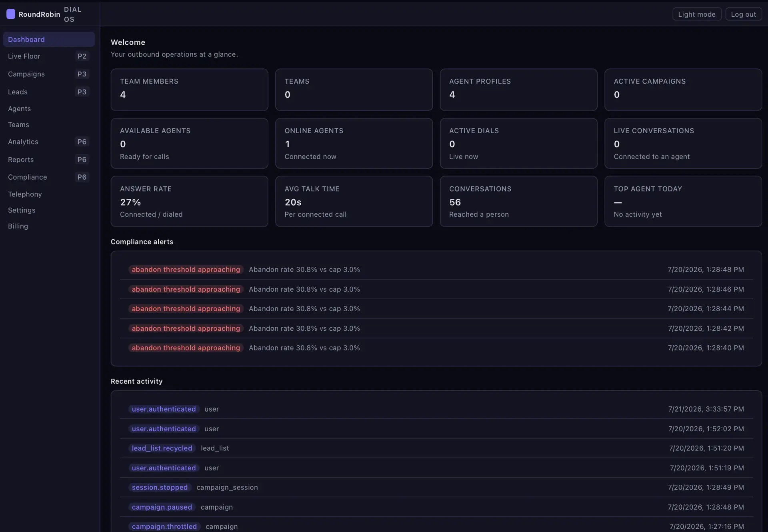Click timestamp 7/21/2026, 3:33:57 PM
Screen dimensions: 768x532
pyautogui.click(x=706, y=409)
